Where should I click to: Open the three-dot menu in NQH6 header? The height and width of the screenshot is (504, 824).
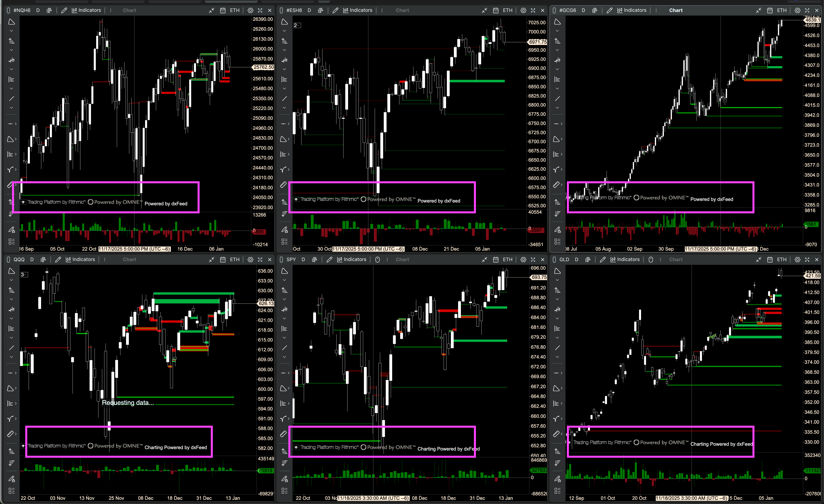pos(111,10)
